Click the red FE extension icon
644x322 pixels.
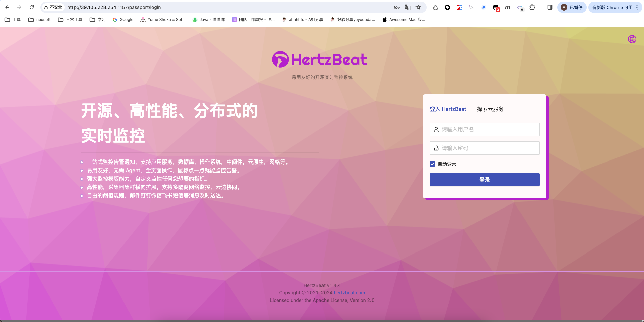tap(459, 7)
